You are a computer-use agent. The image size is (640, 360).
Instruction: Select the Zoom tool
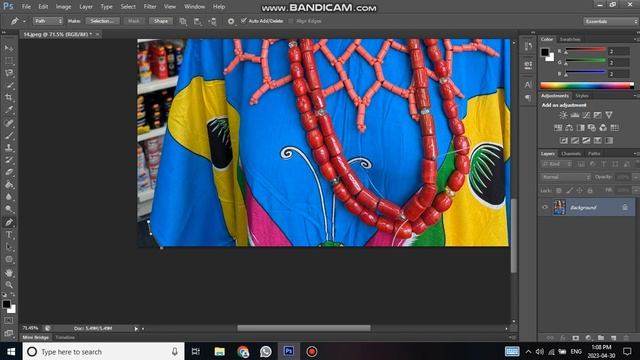tap(9, 285)
